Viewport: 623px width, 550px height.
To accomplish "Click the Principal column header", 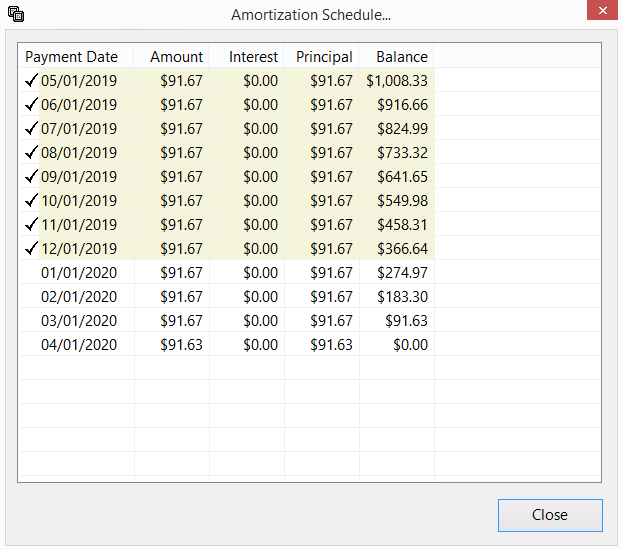I will point(324,57).
